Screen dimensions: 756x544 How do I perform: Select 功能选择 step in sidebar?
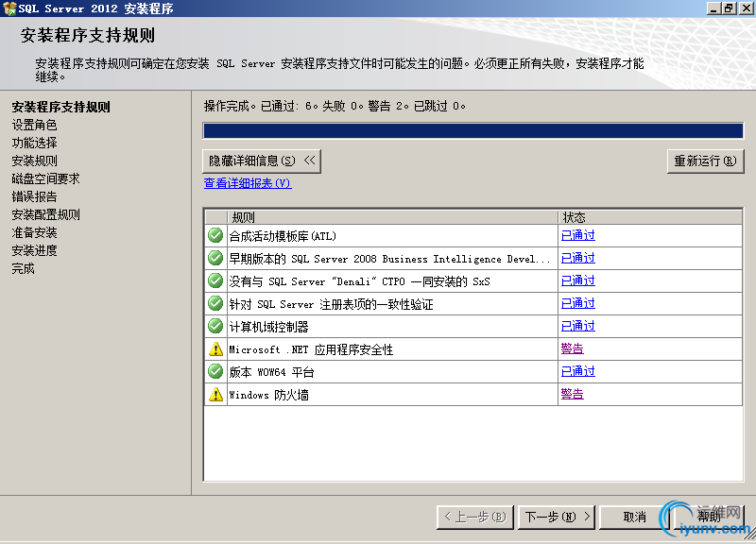[x=34, y=143]
